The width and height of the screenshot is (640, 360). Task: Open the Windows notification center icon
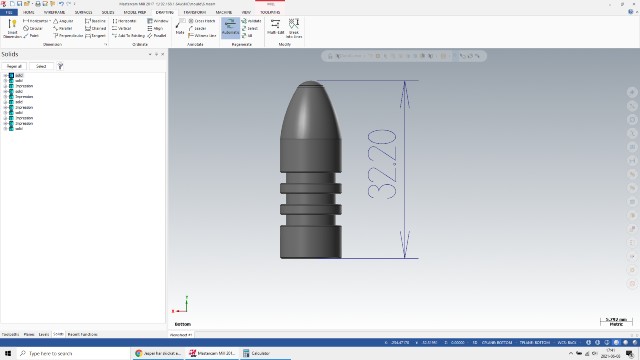[x=630, y=353]
